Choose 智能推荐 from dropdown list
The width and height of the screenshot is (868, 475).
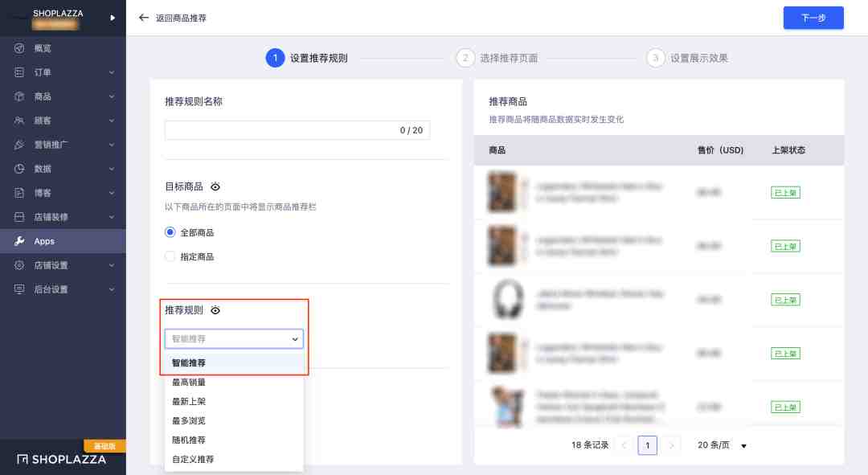pos(234,362)
